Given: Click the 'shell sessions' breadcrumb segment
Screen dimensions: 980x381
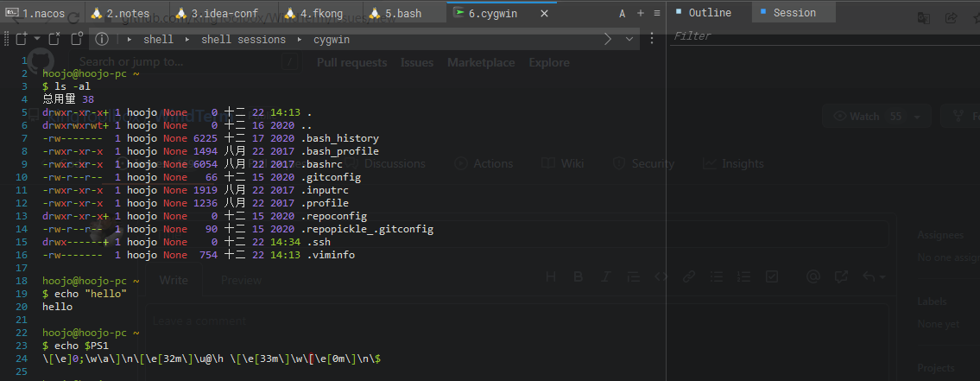Looking at the screenshot, I should (x=243, y=40).
